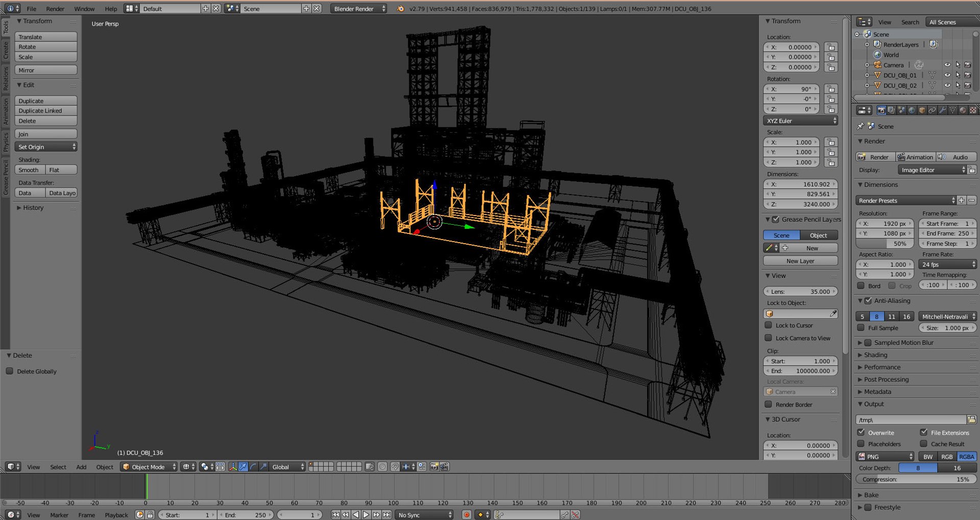Image resolution: width=980 pixels, height=520 pixels.
Task: Click the lock camera and layers icon
Action: click(370, 466)
